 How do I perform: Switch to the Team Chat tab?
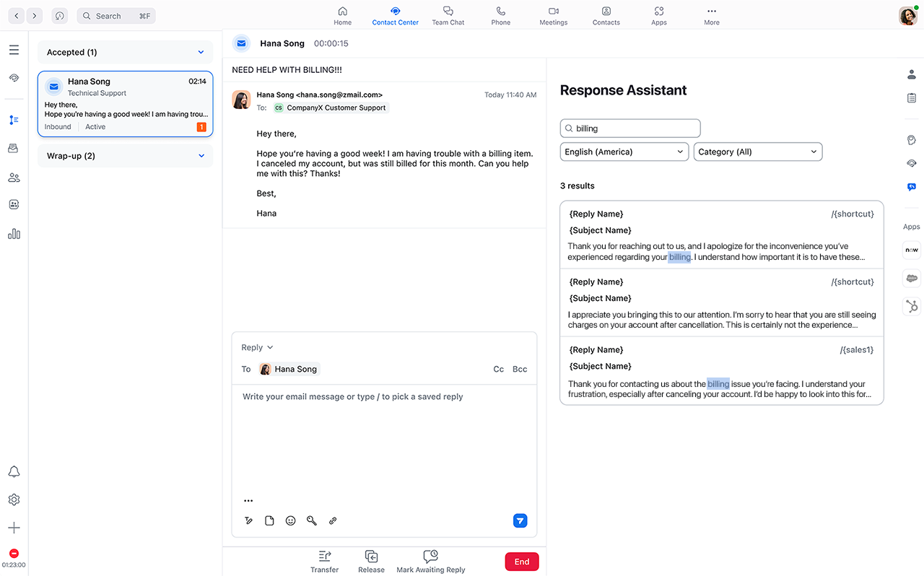448,16
